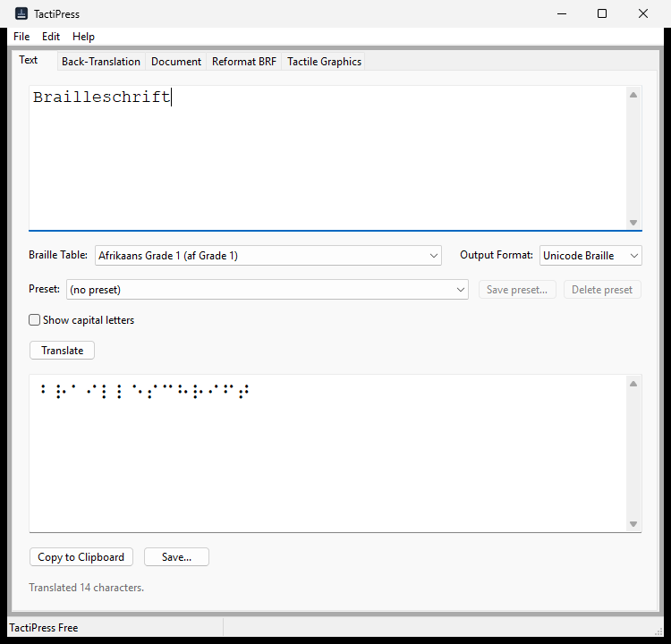The width and height of the screenshot is (671, 644).
Task: Click the output area scroll-up arrow
Action: pos(633,384)
